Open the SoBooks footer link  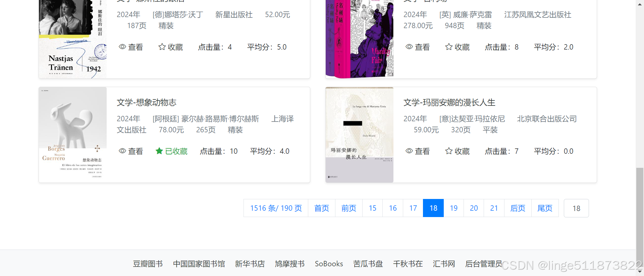point(329,264)
